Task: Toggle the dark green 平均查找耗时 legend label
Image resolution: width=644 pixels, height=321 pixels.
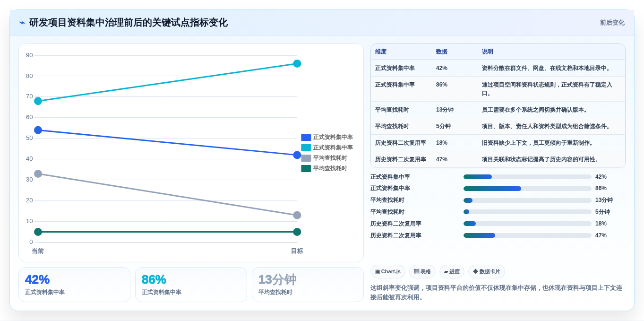Action: (x=330, y=168)
